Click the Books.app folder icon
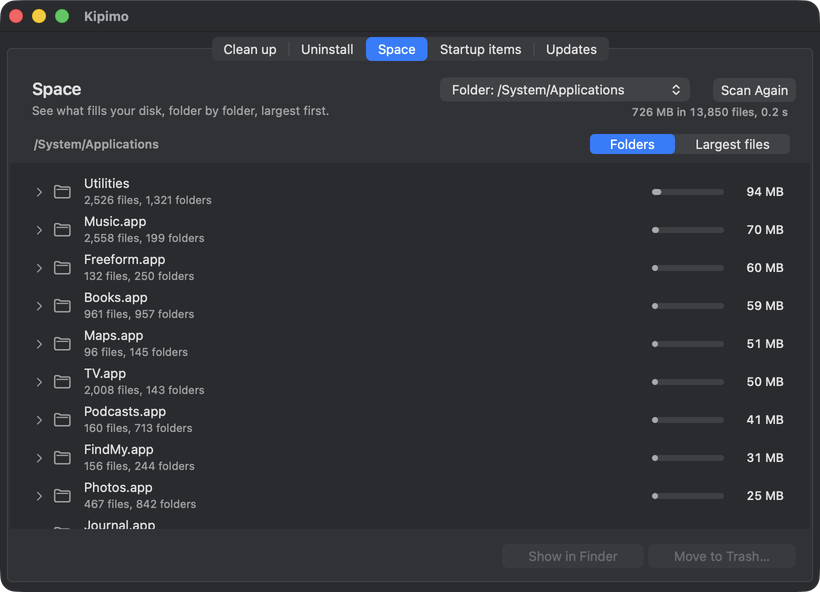820x592 pixels. [x=62, y=306]
